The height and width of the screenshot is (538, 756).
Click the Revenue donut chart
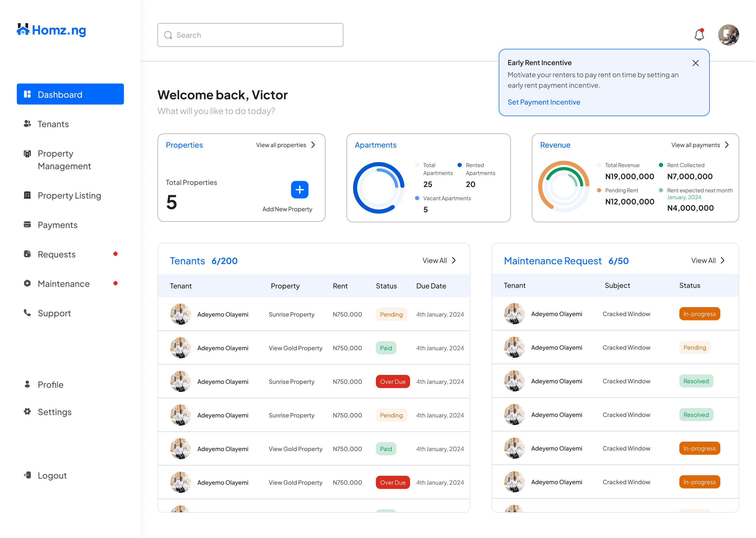click(x=564, y=186)
